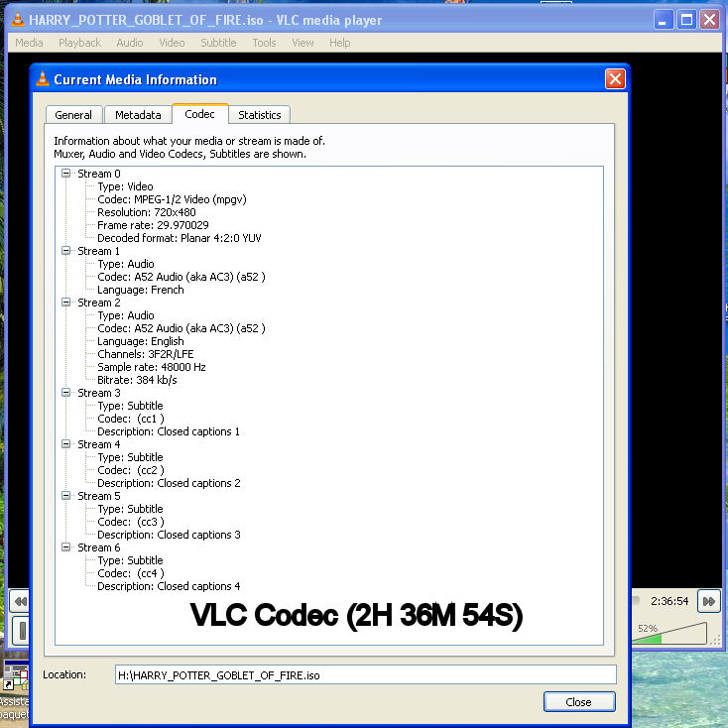Screen dimensions: 728x728
Task: Select the Stream 5 tree item
Action: (x=99, y=496)
